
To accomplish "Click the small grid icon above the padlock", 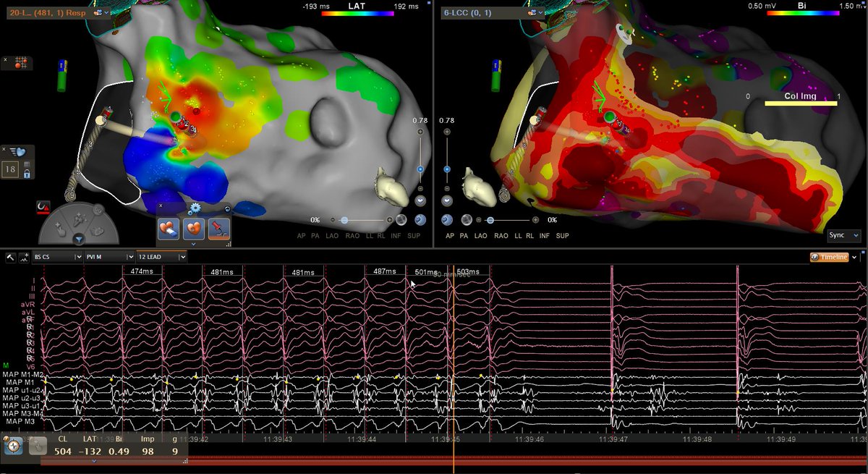I will (x=26, y=165).
